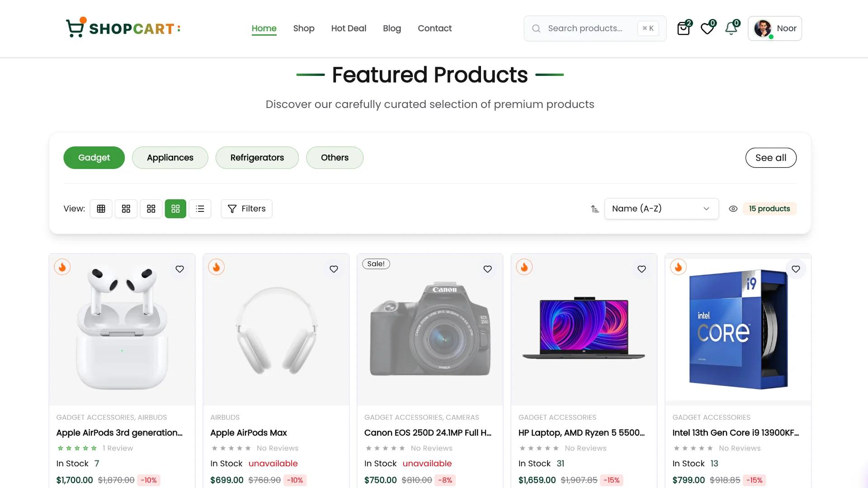Add Apple AirPods 3rd generation to wishlist

(179, 269)
